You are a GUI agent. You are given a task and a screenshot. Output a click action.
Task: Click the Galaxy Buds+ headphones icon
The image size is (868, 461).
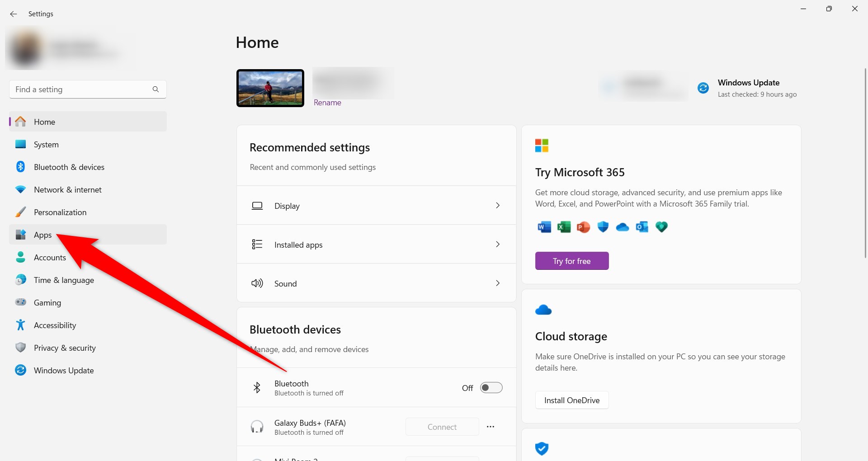pyautogui.click(x=257, y=427)
